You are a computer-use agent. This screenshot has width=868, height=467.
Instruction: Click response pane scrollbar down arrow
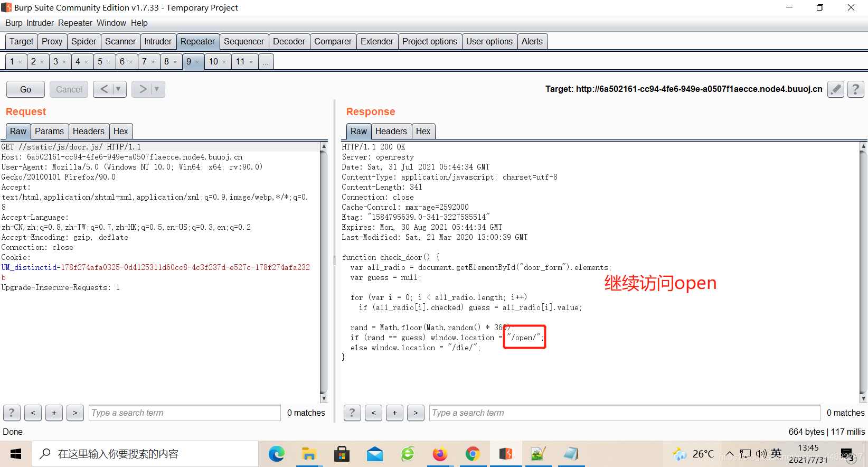pos(863,398)
